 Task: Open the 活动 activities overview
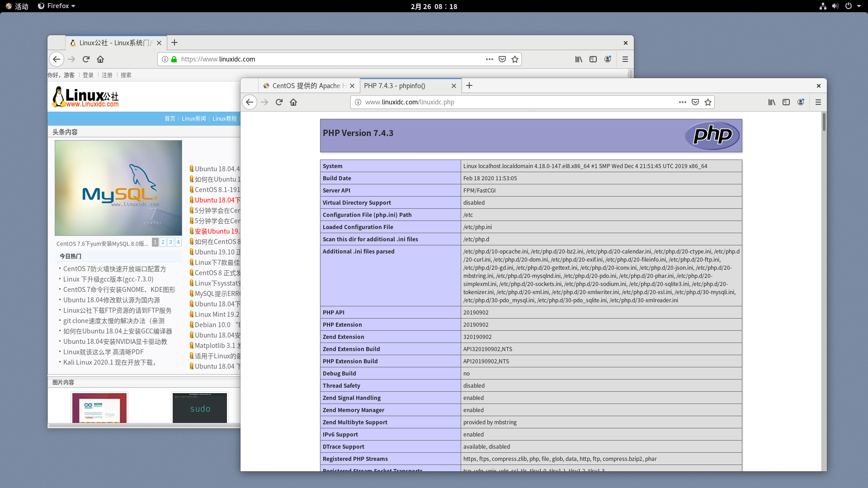pyautogui.click(x=17, y=6)
